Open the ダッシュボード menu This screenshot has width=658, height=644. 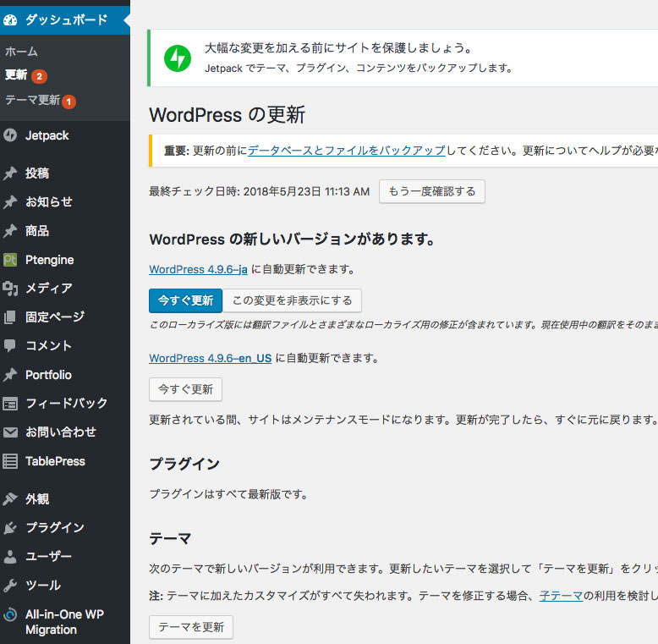pyautogui.click(x=65, y=19)
